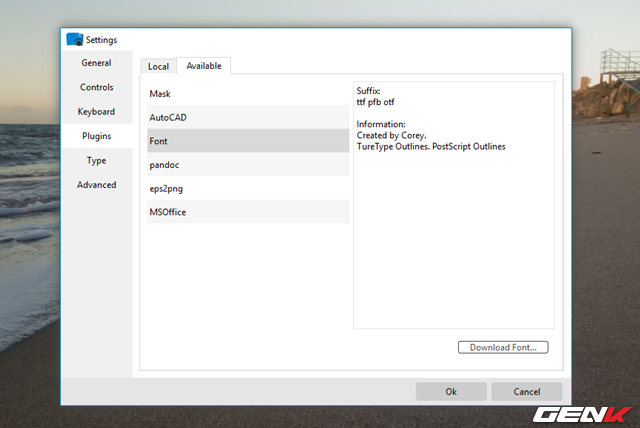
Task: Confirm settings with the Ok button
Action: pos(451,392)
